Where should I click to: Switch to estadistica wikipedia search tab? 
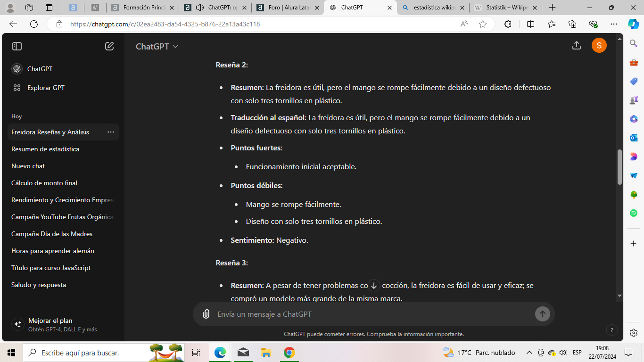[x=433, y=8]
